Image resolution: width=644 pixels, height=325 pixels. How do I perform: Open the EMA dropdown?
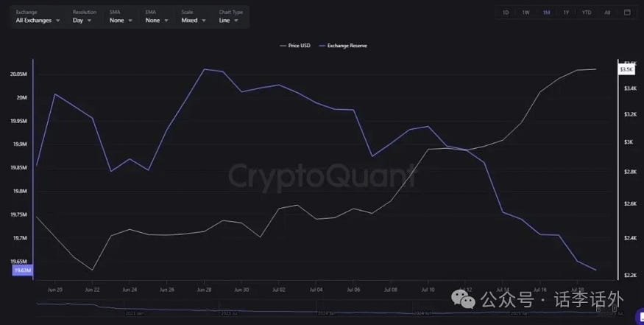pyautogui.click(x=157, y=17)
